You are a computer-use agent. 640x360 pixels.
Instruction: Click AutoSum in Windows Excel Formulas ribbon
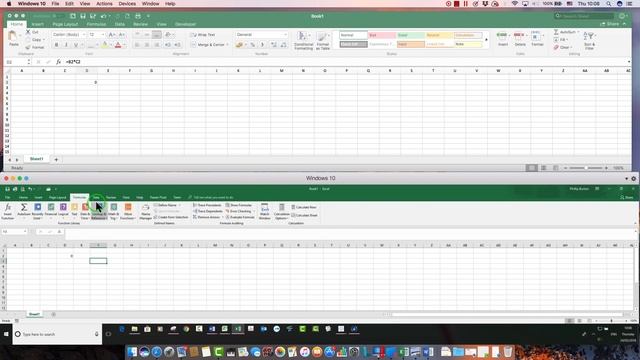pos(24,211)
